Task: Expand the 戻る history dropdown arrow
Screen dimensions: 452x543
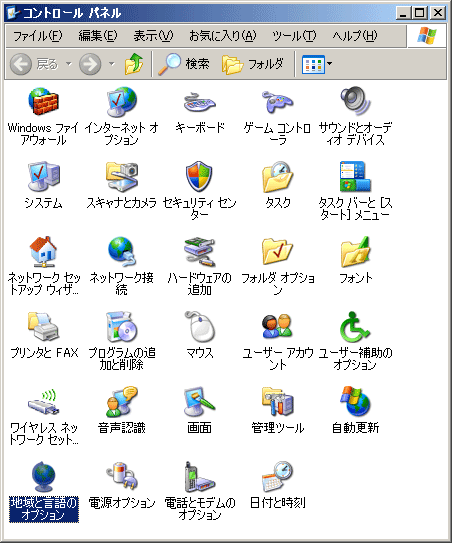Action: coord(69,64)
